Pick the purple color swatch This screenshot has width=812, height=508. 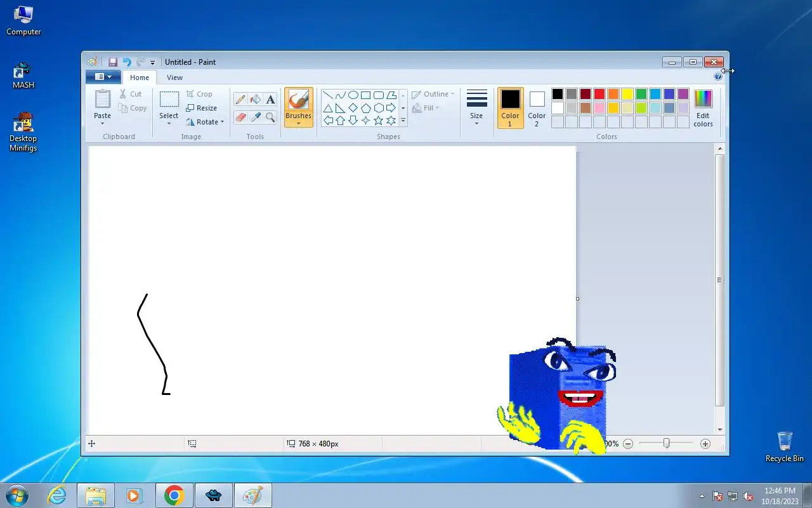point(683,94)
